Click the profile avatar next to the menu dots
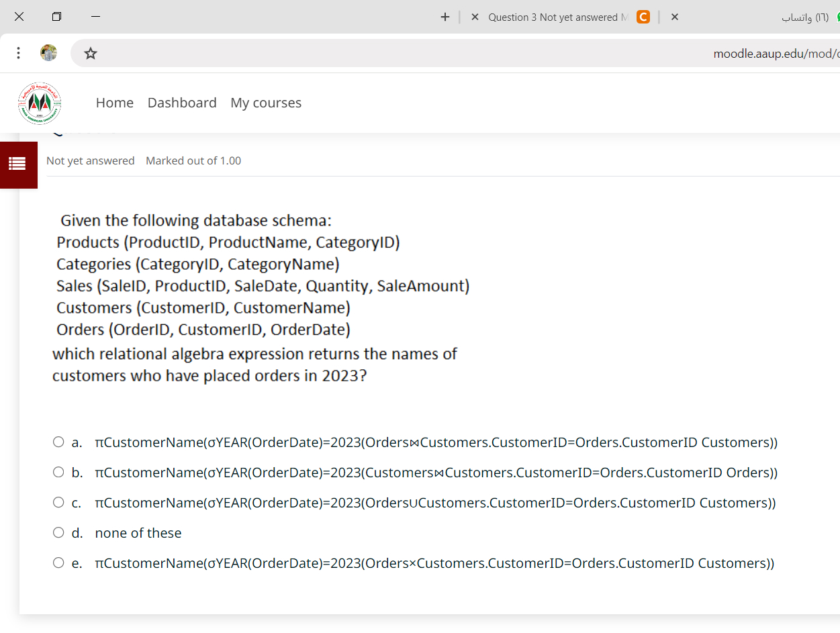Screen dimensions: 840x633 click(48, 53)
